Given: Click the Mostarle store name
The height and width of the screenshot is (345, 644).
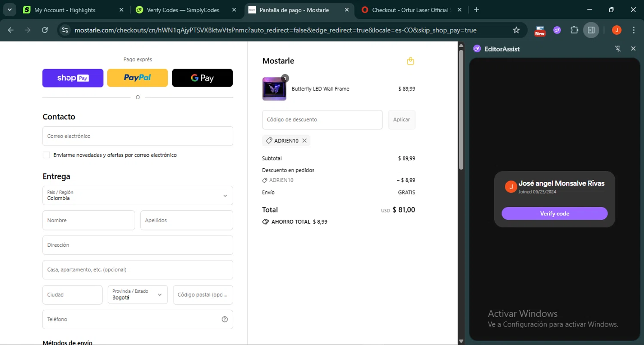Looking at the screenshot, I should (278, 61).
